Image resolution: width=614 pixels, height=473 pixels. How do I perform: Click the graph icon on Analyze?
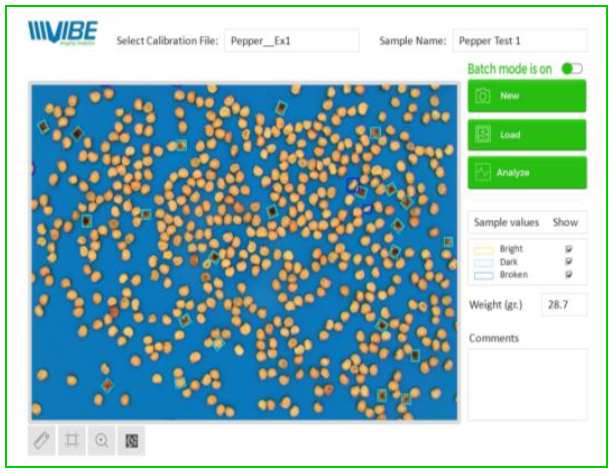(483, 172)
